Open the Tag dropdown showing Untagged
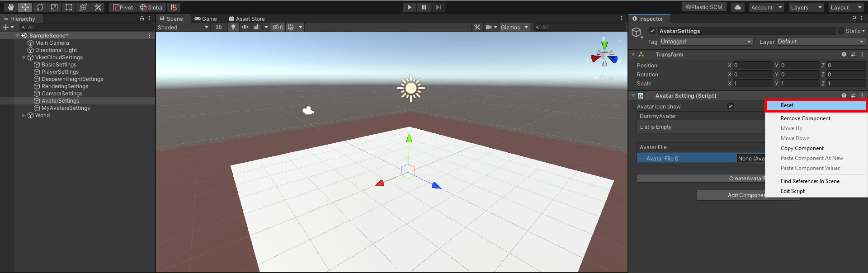This screenshot has width=868, height=273. pyautogui.click(x=706, y=42)
